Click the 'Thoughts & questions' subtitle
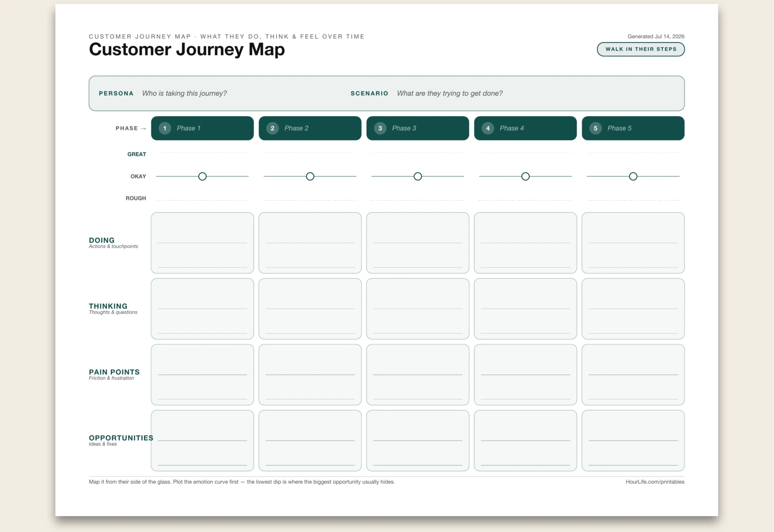The image size is (774, 532). pos(113,312)
